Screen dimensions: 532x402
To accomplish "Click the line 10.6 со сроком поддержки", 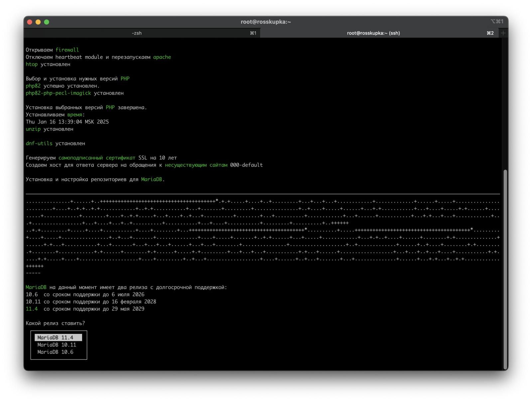I will click(85, 295).
